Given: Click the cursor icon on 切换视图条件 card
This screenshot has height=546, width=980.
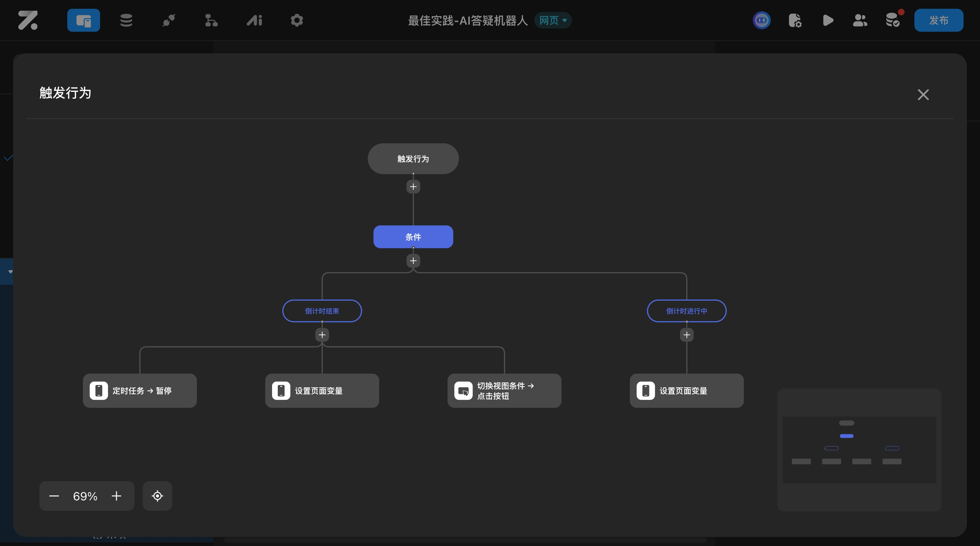Looking at the screenshot, I should click(x=463, y=391).
